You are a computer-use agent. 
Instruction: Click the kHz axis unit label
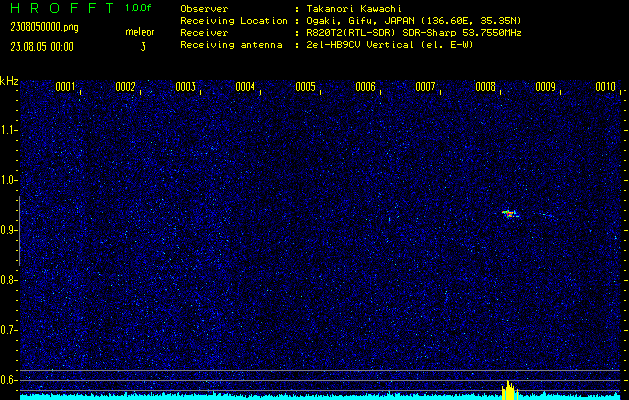9,81
